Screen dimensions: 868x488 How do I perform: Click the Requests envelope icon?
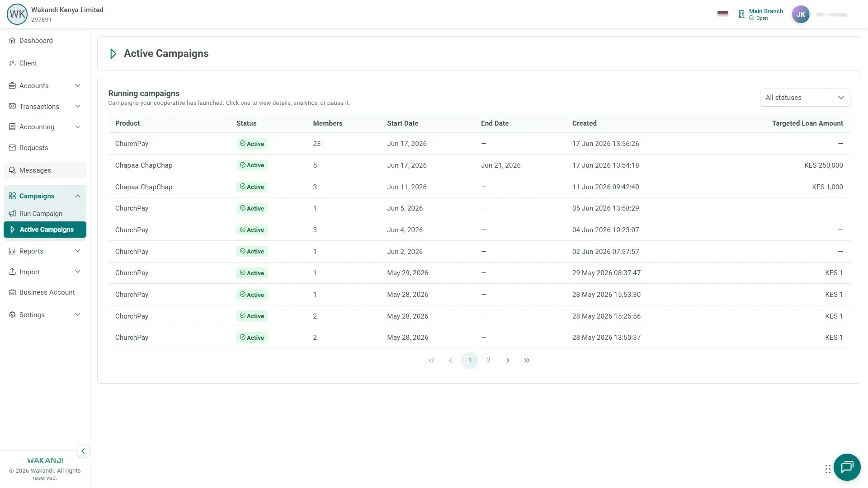point(12,148)
